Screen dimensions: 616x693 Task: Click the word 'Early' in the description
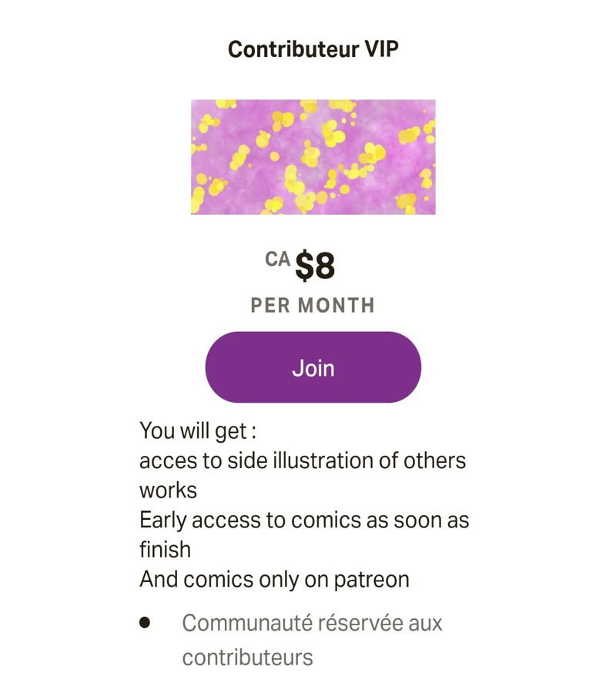[162, 520]
